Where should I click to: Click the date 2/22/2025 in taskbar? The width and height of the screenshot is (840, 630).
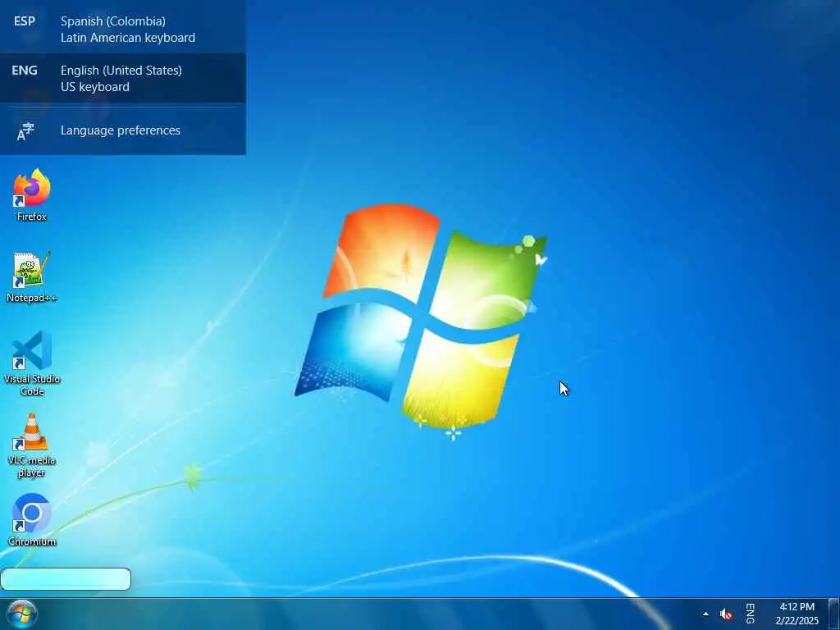797,621
